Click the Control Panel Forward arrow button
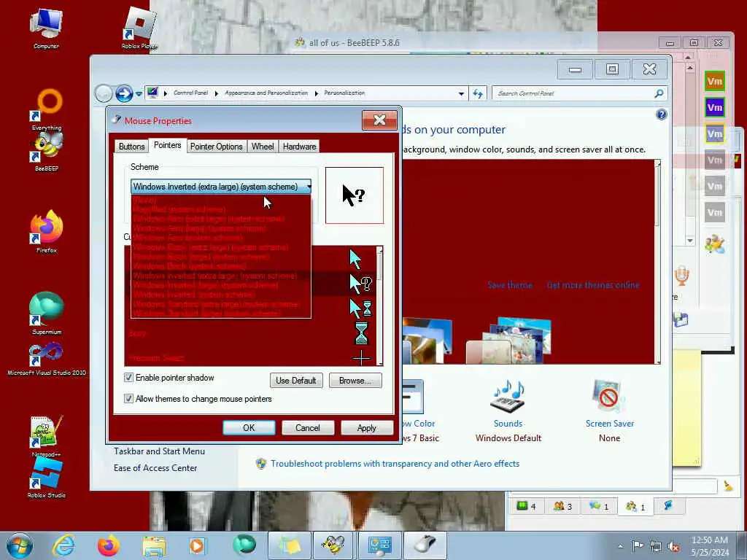 [x=124, y=93]
